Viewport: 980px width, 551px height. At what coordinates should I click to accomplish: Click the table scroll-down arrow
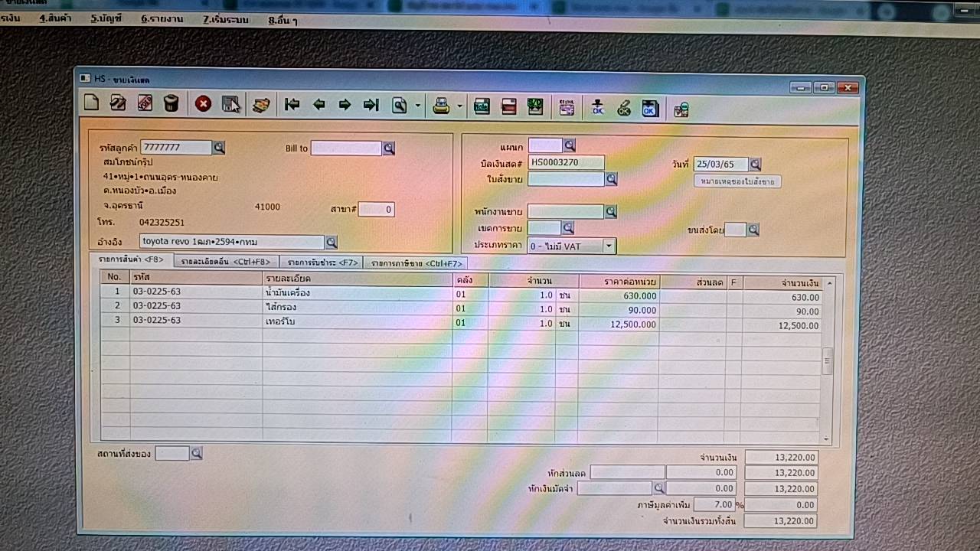[827, 439]
